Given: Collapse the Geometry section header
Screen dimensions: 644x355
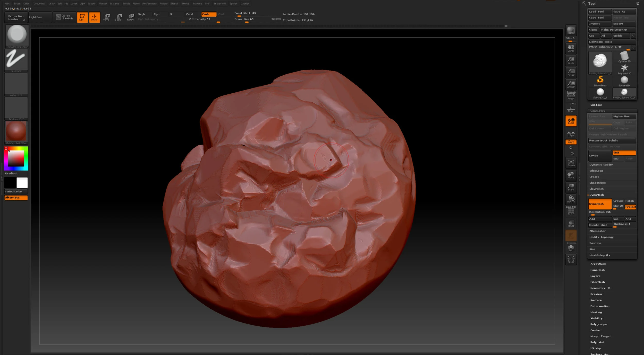Looking at the screenshot, I should (598, 111).
